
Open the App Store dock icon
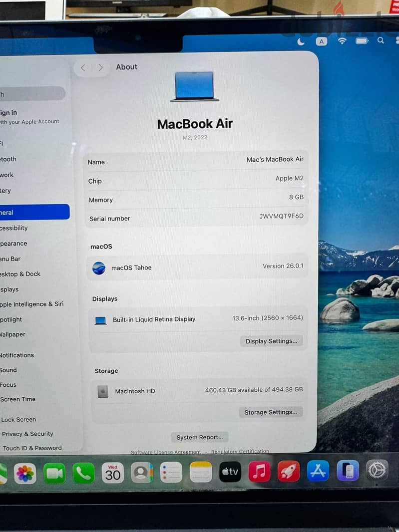pyautogui.click(x=318, y=471)
